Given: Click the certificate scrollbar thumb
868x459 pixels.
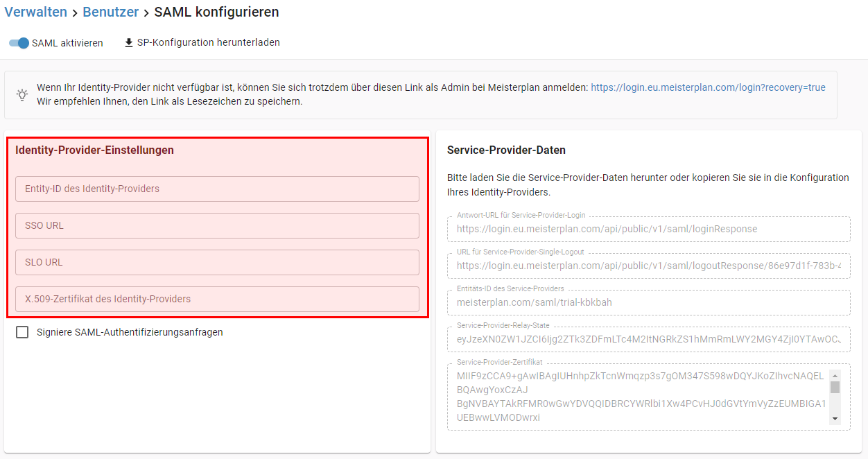Looking at the screenshot, I should (835, 387).
